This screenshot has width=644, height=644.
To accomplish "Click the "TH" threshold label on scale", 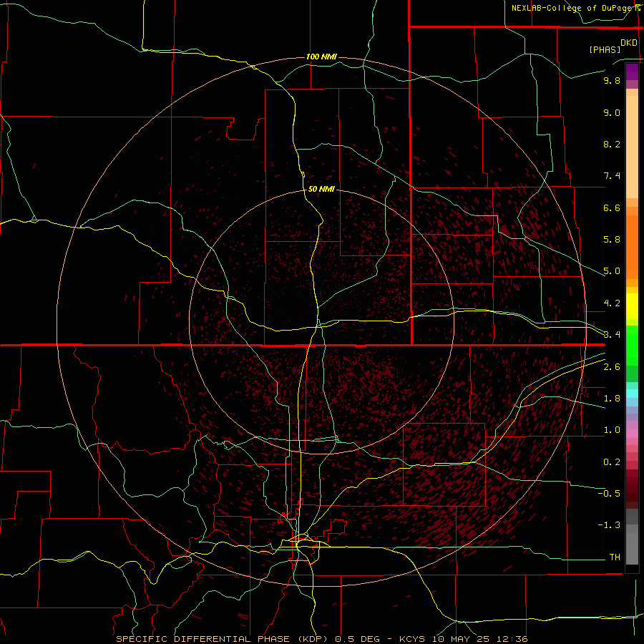I will click(615, 557).
